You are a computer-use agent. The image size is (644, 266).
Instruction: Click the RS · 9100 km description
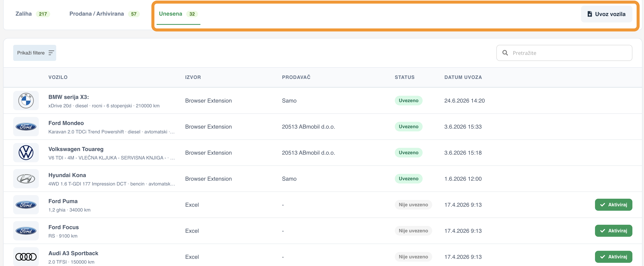(63, 236)
